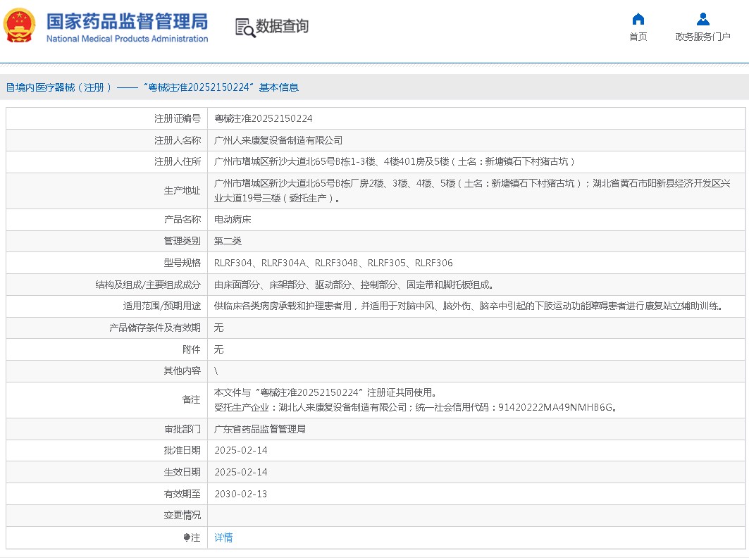Screen dimensions: 749x560
Task: Click the product name 电动病床
Action: pos(233,219)
